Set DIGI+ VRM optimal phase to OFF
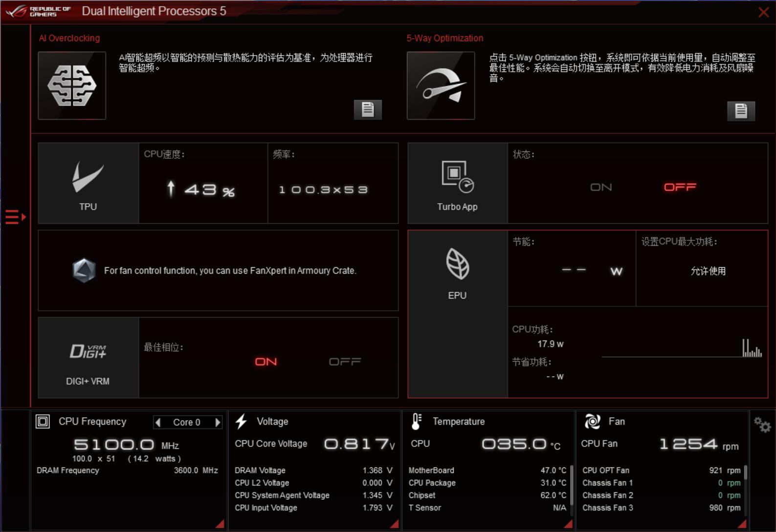Viewport: 776px width, 532px height. (x=345, y=362)
